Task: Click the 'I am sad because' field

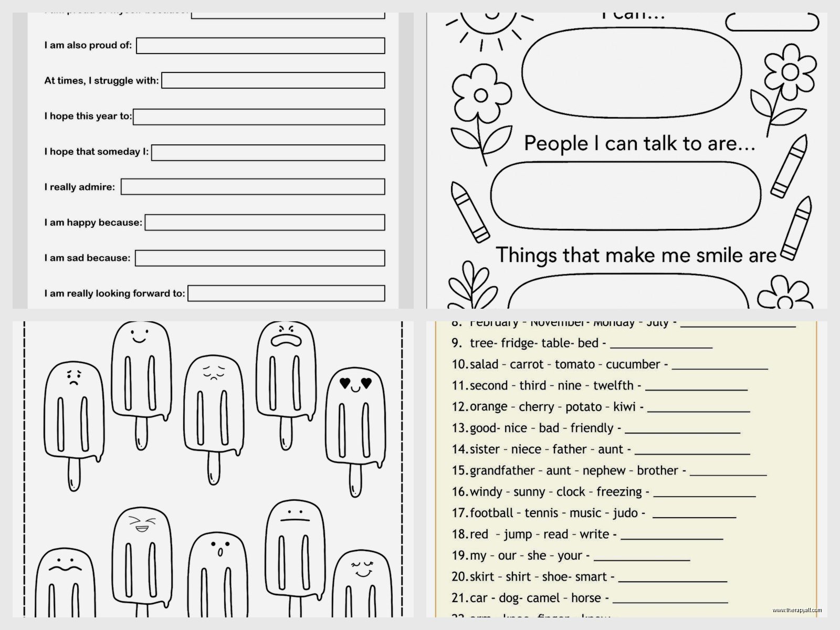Action: point(260,258)
